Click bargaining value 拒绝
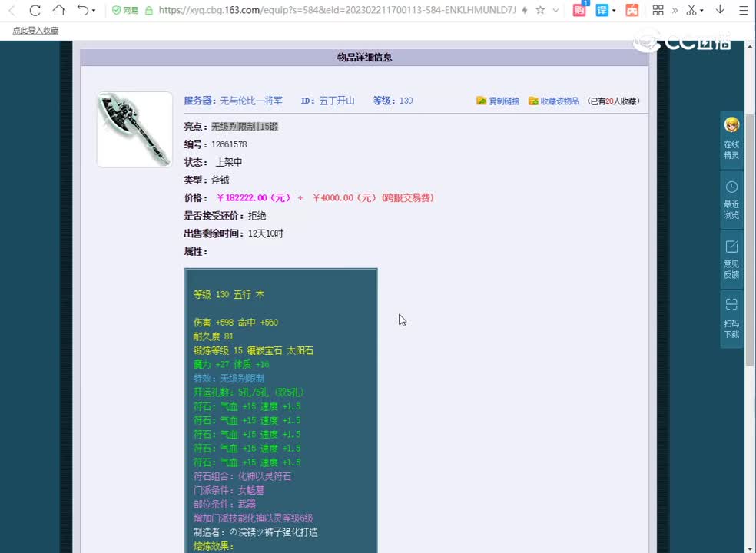This screenshot has width=756, height=553. click(257, 216)
